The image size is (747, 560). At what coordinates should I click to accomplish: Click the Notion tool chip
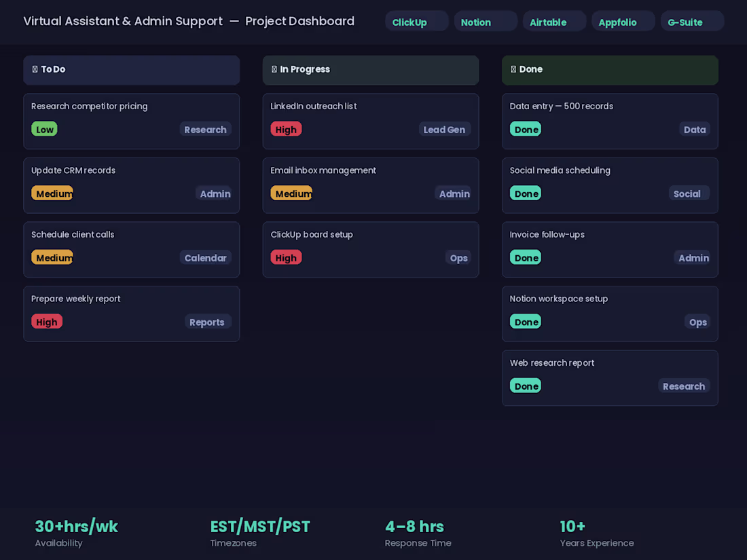[486, 22]
